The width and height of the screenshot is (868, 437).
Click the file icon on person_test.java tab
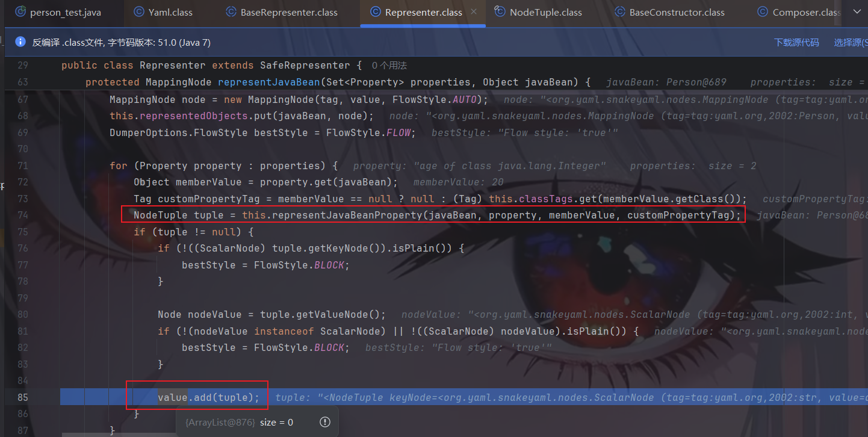[20, 12]
